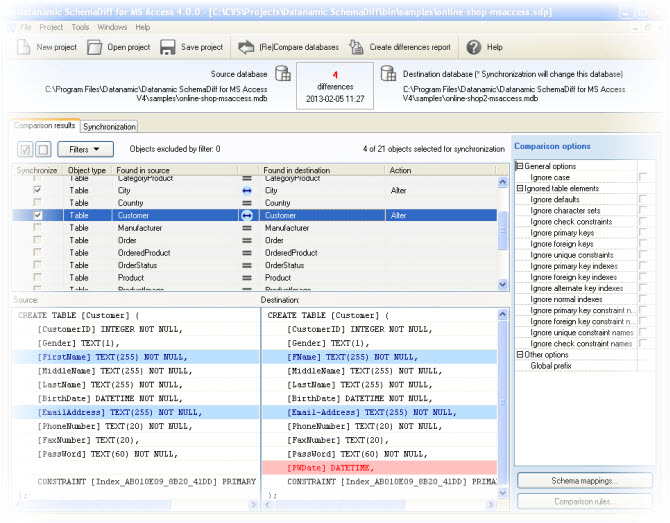
Task: Select the Comparison results tab
Action: [x=44, y=125]
